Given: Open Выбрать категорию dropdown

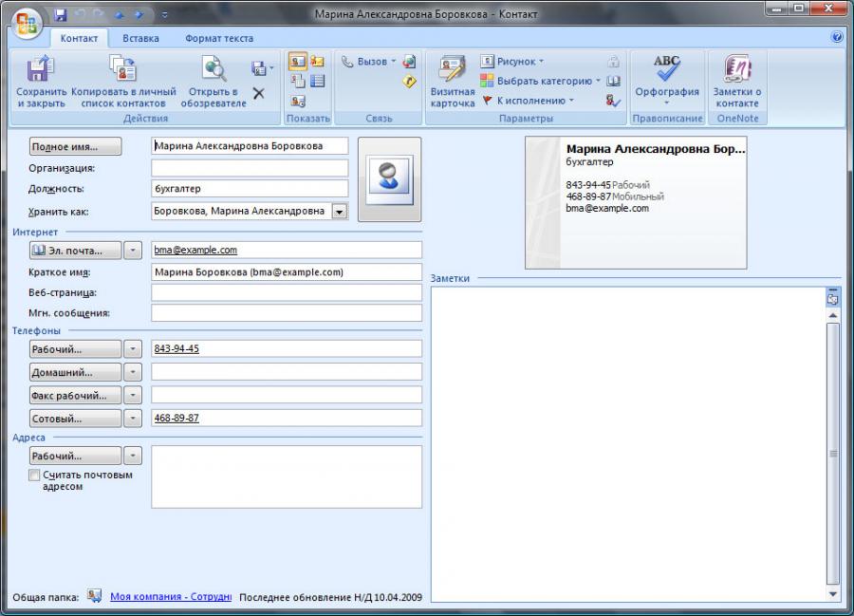Looking at the screenshot, I should [540, 82].
